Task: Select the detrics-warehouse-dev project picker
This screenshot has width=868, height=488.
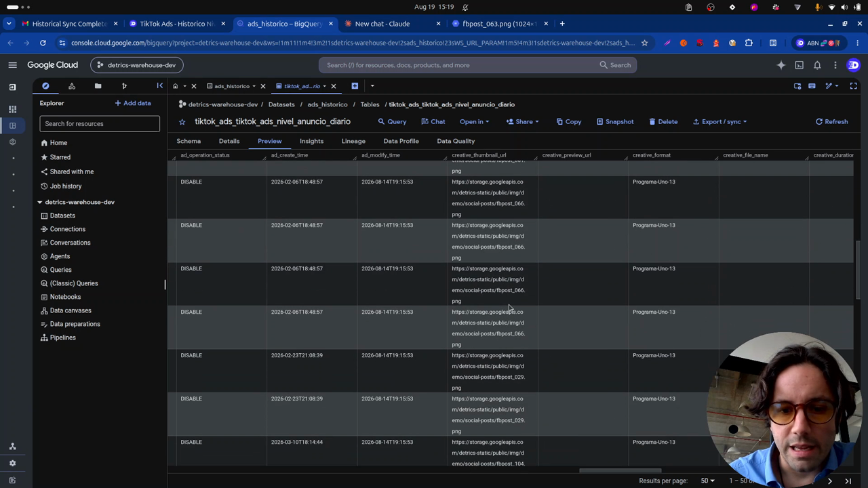Action: coord(137,65)
